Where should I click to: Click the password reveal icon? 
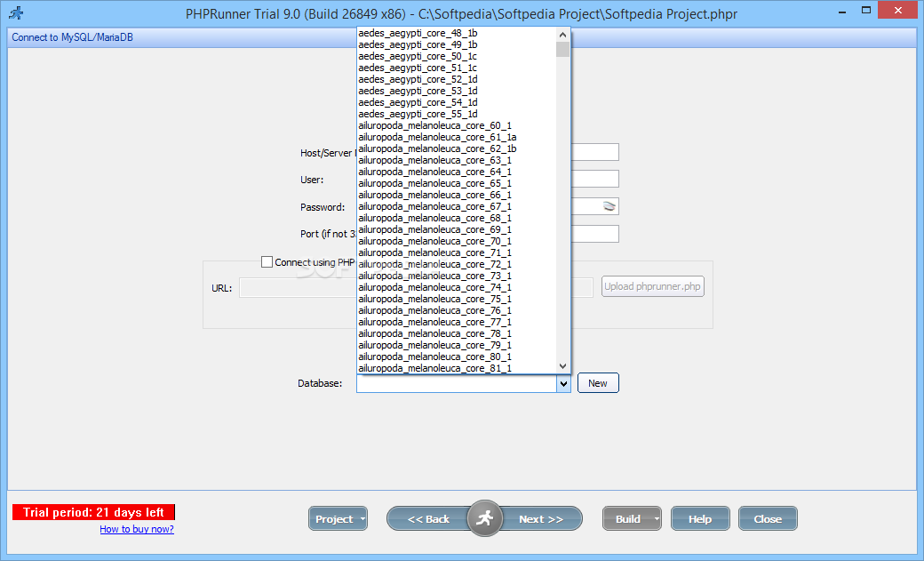tap(609, 206)
